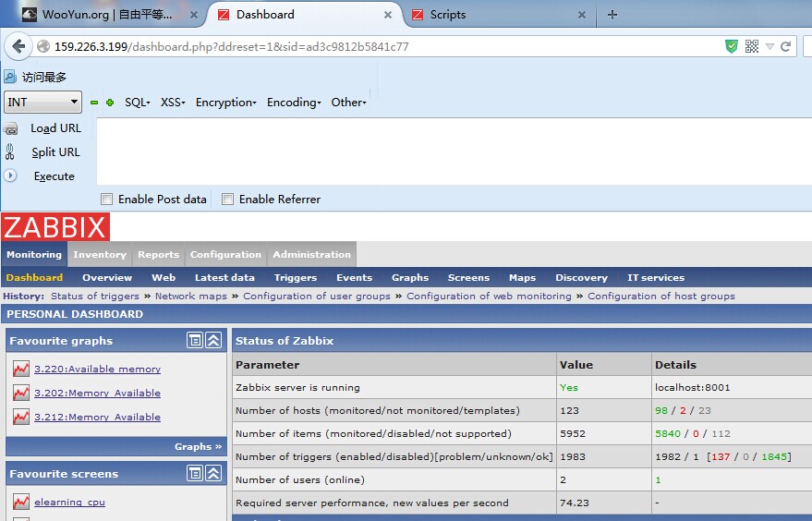Image resolution: width=812 pixels, height=521 pixels.
Task: Click the address bar URL field
Action: click(383, 46)
